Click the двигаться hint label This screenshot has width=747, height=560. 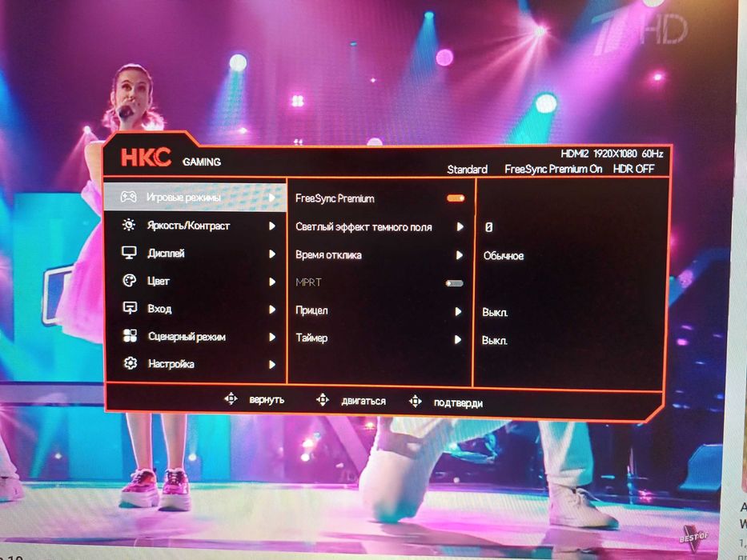coord(363,402)
